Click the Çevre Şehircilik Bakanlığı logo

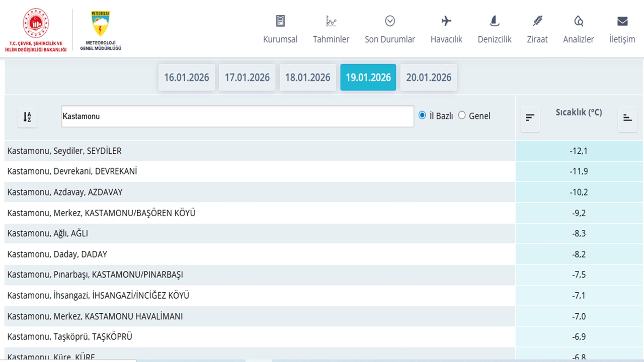(x=36, y=29)
